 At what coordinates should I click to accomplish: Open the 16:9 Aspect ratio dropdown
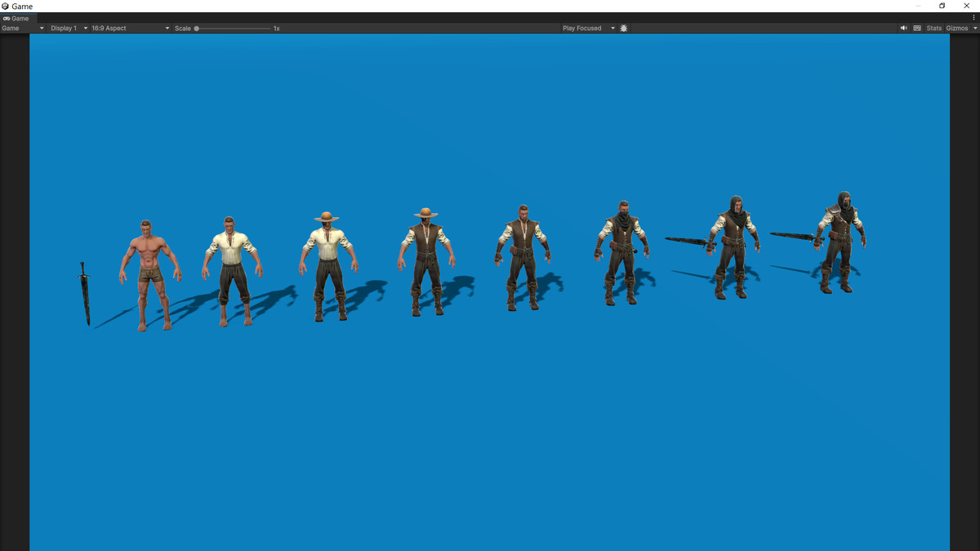[x=131, y=28]
